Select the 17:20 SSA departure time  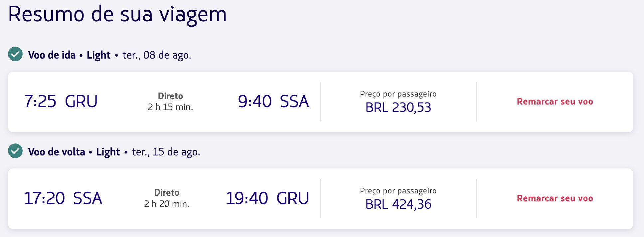click(x=63, y=198)
